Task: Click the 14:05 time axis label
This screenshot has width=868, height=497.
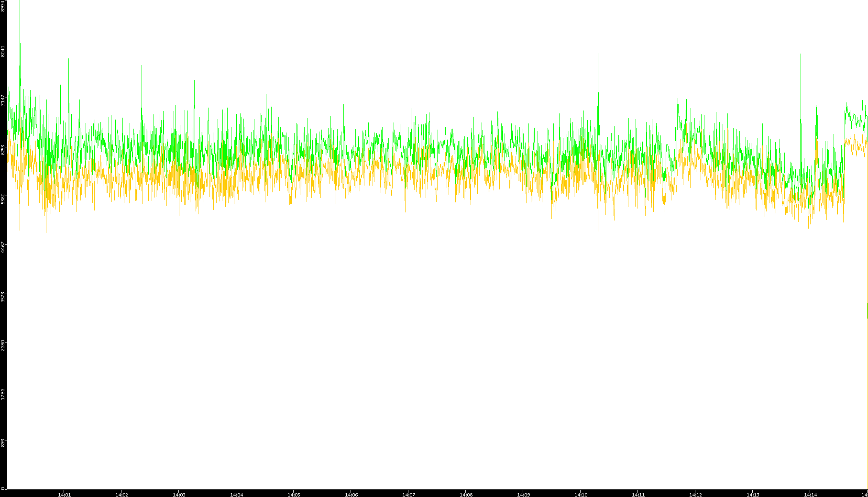Action: coord(294,495)
